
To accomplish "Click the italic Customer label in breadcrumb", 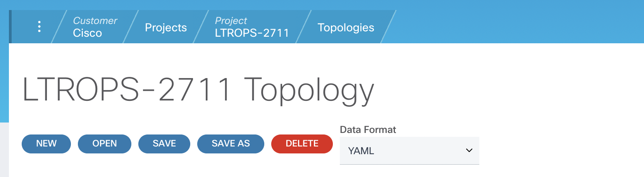I will click(x=95, y=20).
